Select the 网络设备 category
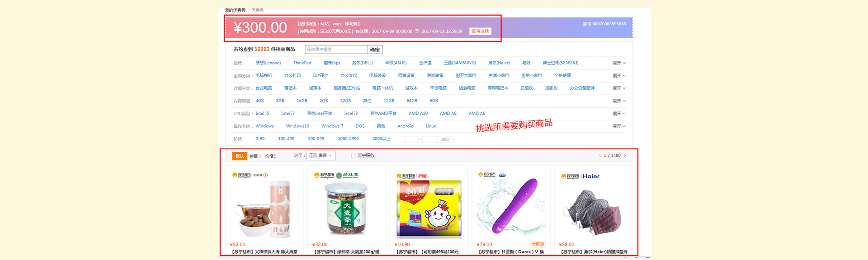Viewport: 868px width, 260px height. click(406, 75)
